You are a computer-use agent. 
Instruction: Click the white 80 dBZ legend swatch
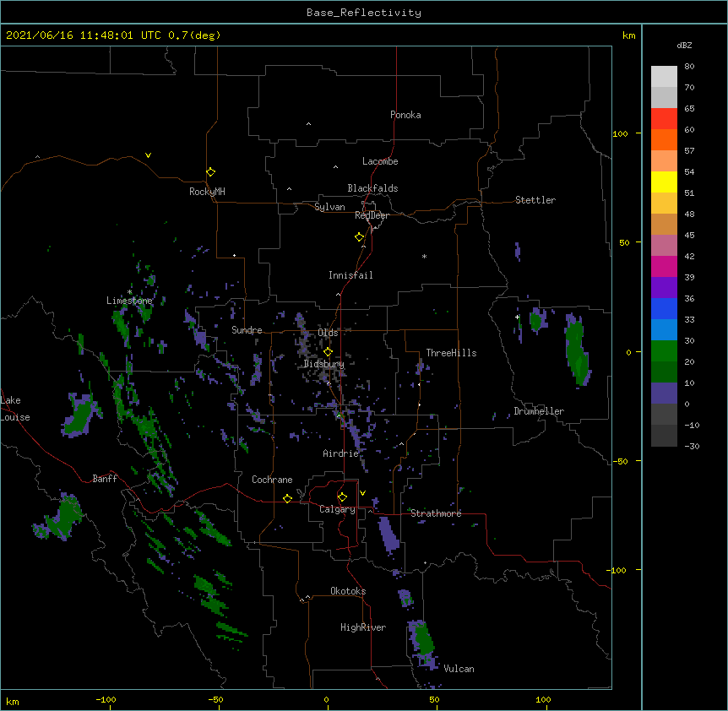pyautogui.click(x=664, y=77)
